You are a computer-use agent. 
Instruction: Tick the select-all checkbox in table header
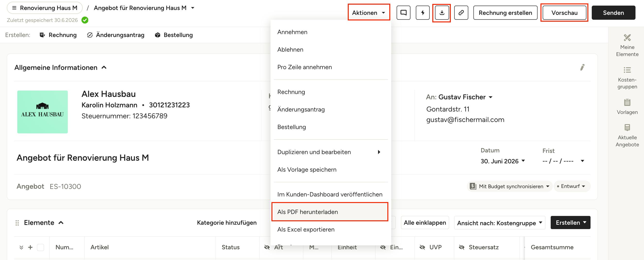41,248
